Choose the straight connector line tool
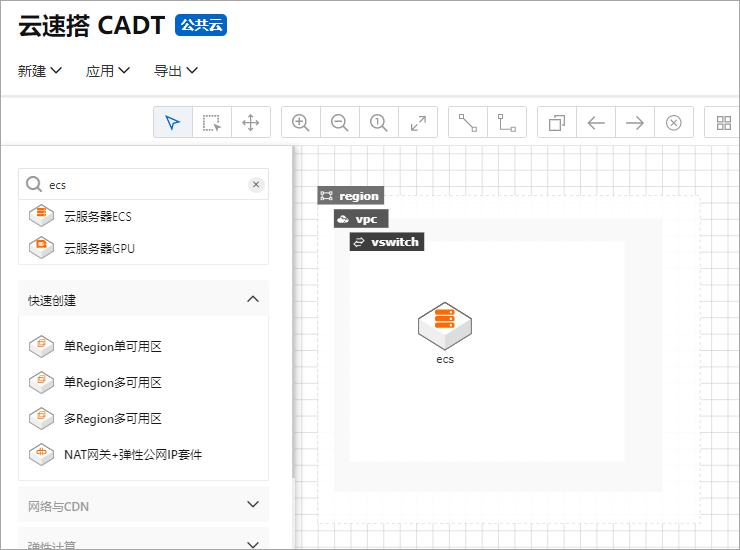740x550 pixels. (x=468, y=123)
